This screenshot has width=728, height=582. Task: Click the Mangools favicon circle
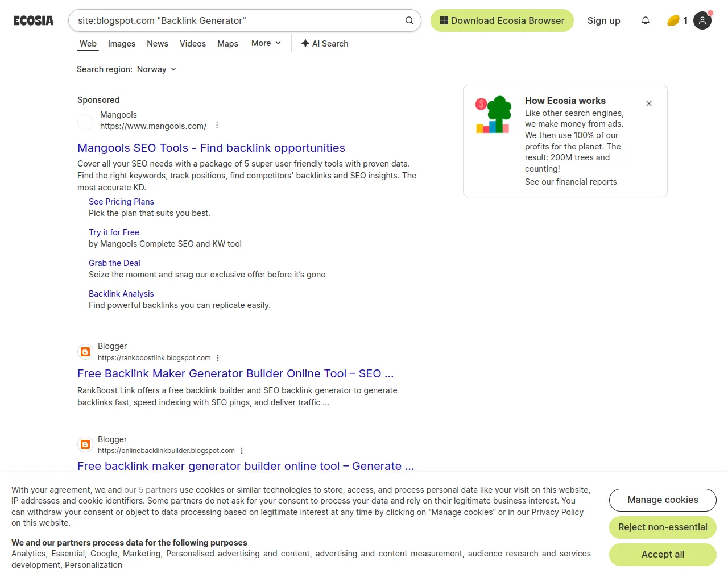coord(85,122)
